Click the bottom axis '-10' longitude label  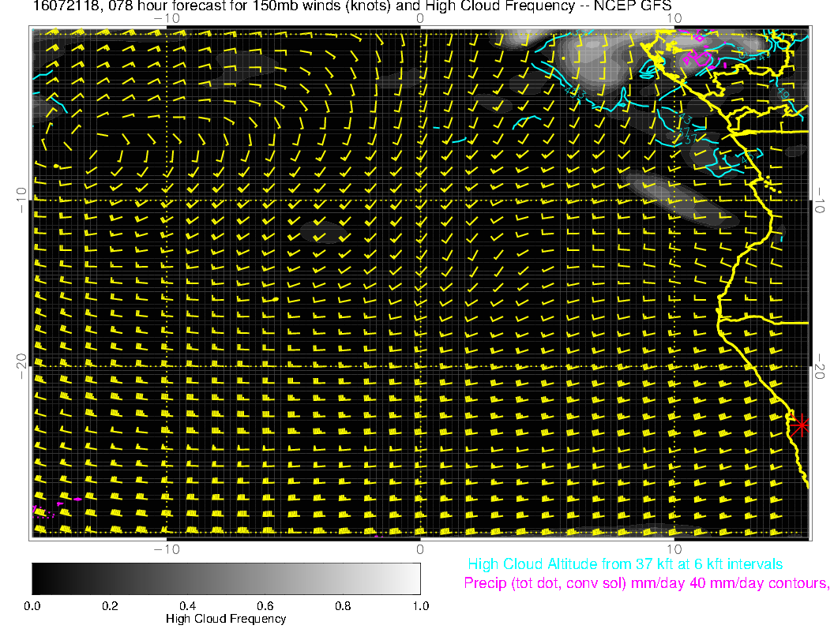pyautogui.click(x=167, y=549)
